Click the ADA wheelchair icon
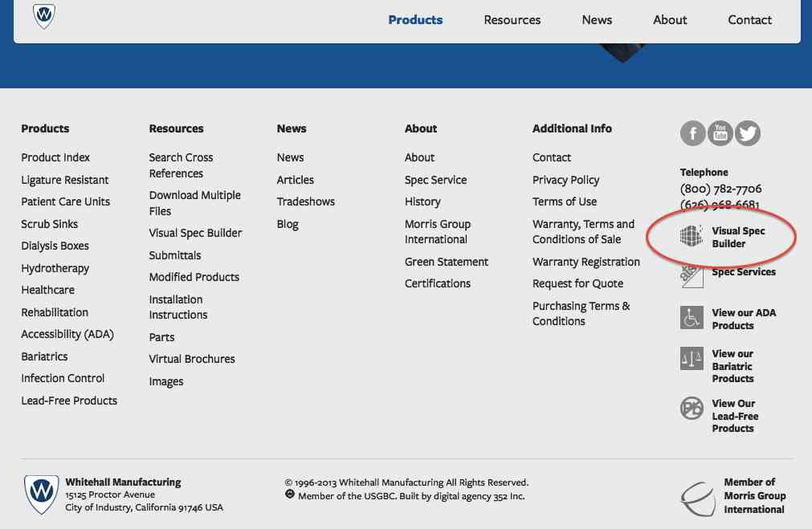 coord(692,318)
